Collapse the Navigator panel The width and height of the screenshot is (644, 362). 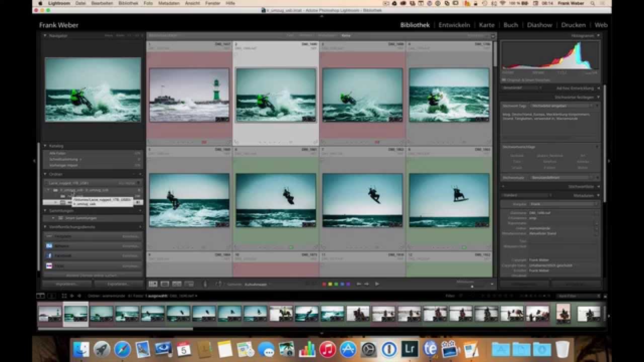tap(45, 36)
